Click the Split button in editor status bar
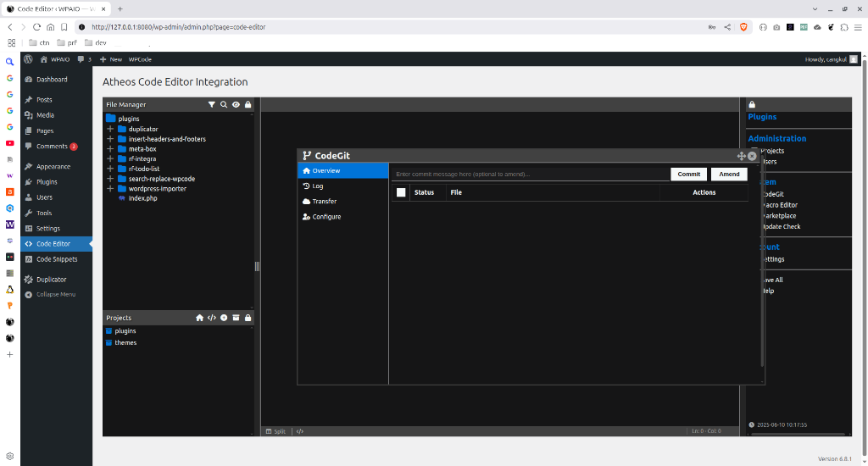This screenshot has width=868, height=466. coord(275,432)
